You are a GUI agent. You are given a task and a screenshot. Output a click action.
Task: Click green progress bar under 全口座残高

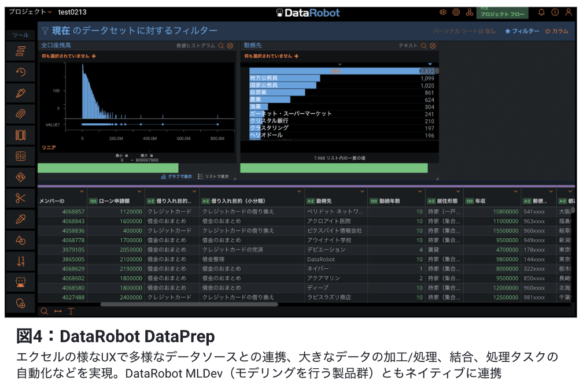[x=108, y=168]
